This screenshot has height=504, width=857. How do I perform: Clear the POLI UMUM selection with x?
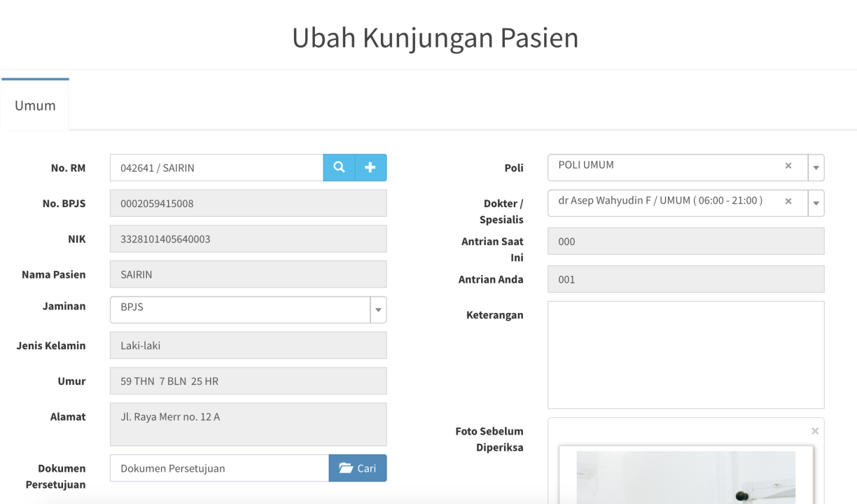click(788, 166)
